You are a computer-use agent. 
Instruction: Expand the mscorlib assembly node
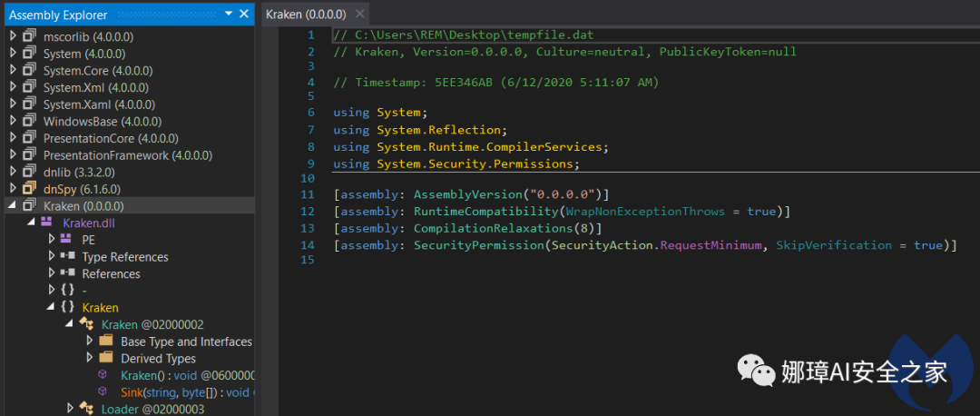[13, 36]
